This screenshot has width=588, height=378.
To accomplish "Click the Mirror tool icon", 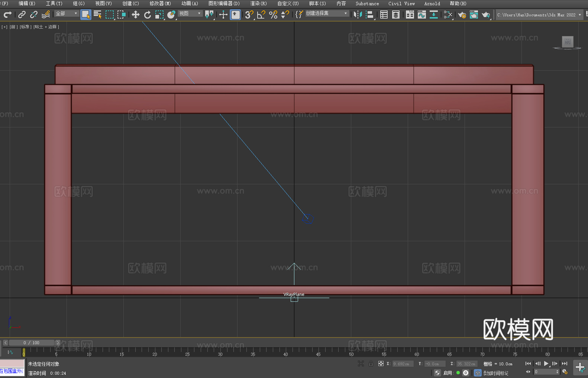I will pyautogui.click(x=358, y=14).
